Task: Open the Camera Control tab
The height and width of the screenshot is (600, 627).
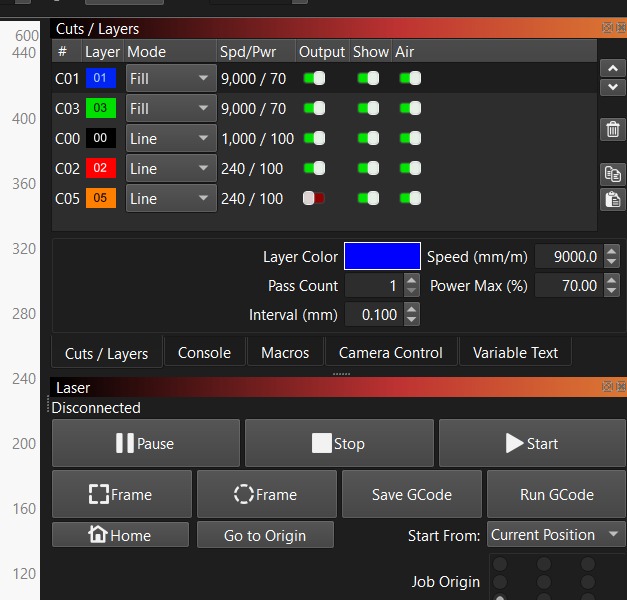Action: point(390,353)
